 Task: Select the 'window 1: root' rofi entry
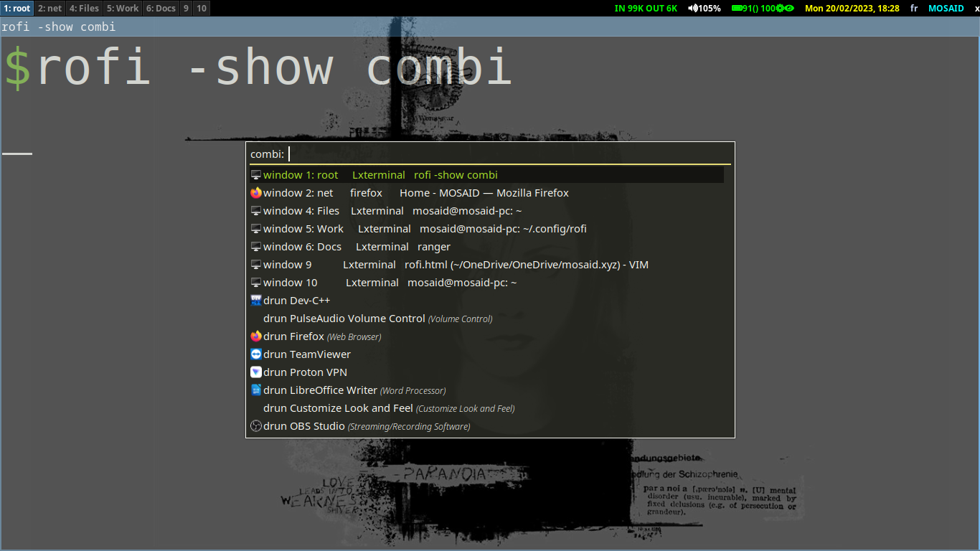[x=486, y=175]
